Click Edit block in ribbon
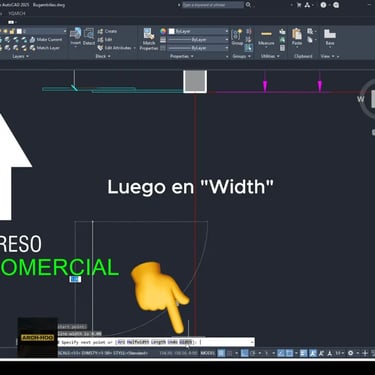Screen dimensions: 375x375 click(x=105, y=40)
